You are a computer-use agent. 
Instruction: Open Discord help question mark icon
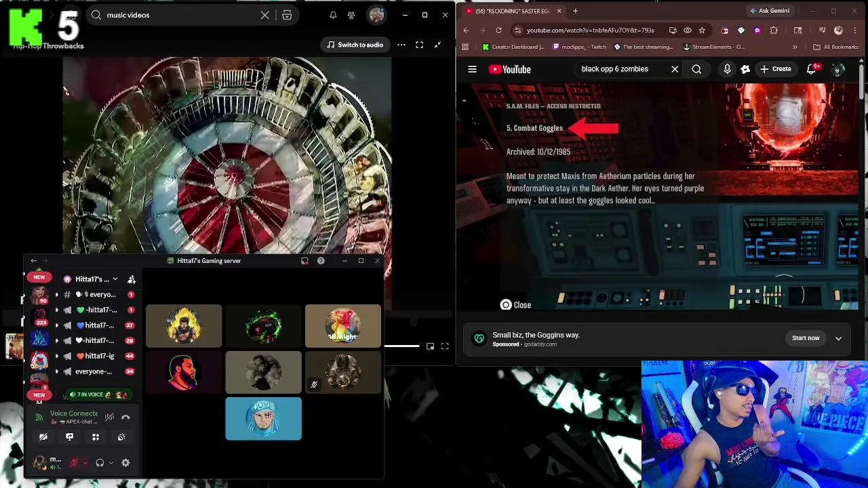(321, 261)
